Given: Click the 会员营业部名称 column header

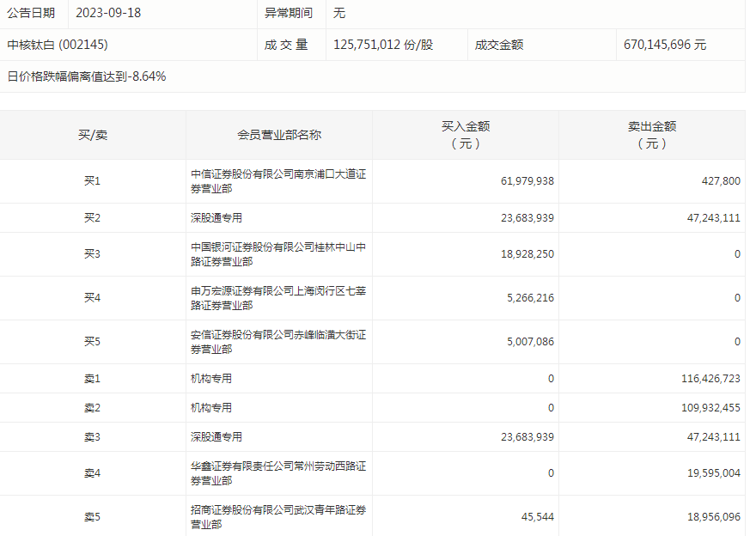Looking at the screenshot, I should coord(279,135).
